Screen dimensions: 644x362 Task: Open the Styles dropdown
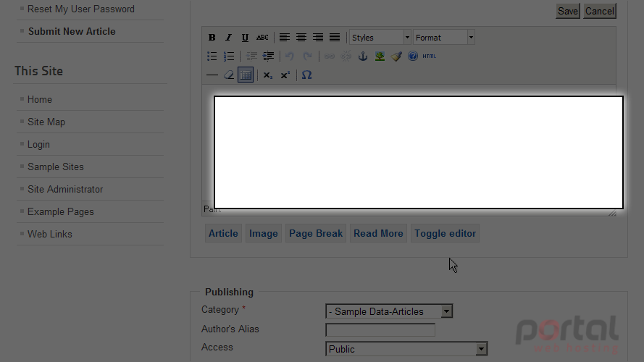(x=380, y=38)
